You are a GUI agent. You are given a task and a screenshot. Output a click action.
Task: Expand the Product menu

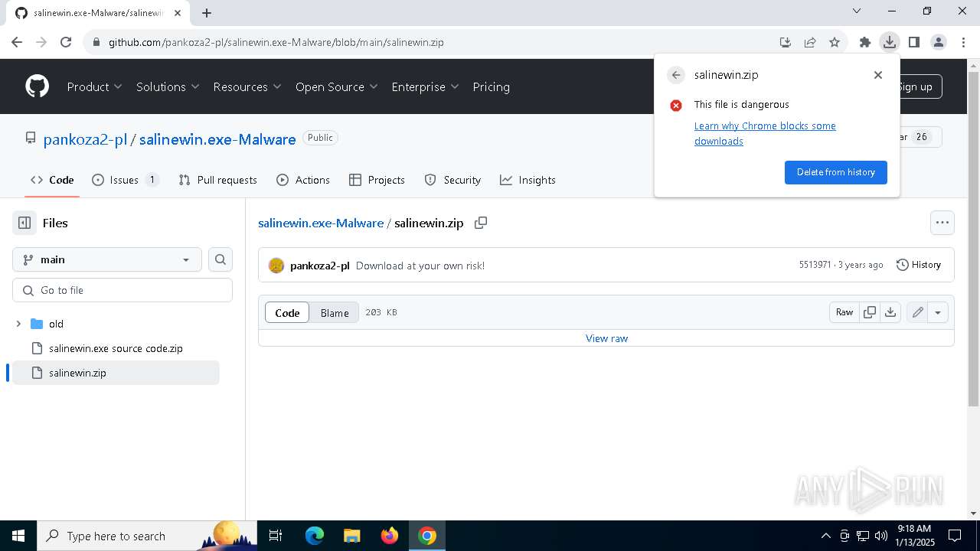(95, 86)
